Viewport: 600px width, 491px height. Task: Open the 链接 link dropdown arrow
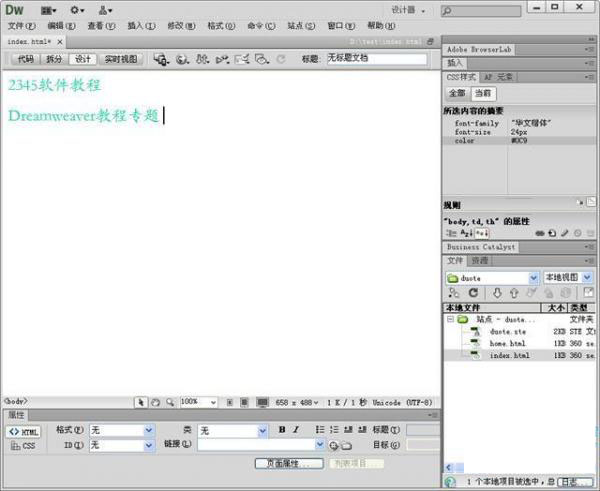[320, 444]
